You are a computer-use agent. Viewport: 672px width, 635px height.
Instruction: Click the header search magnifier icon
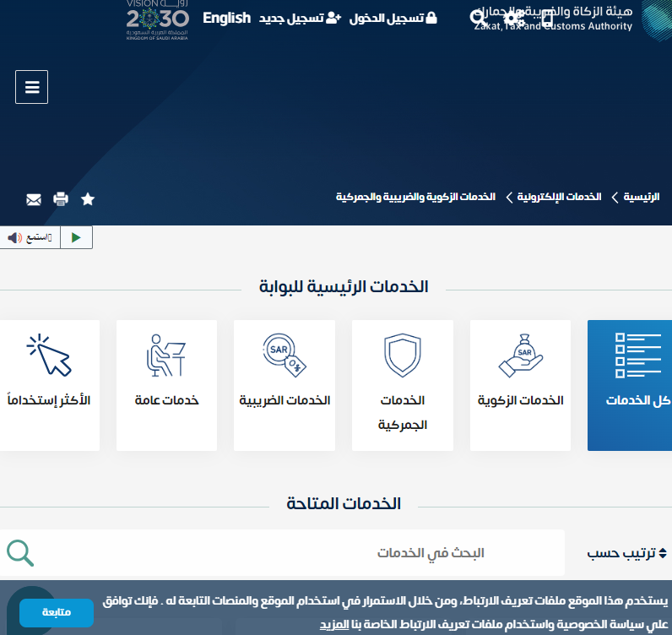point(479,18)
